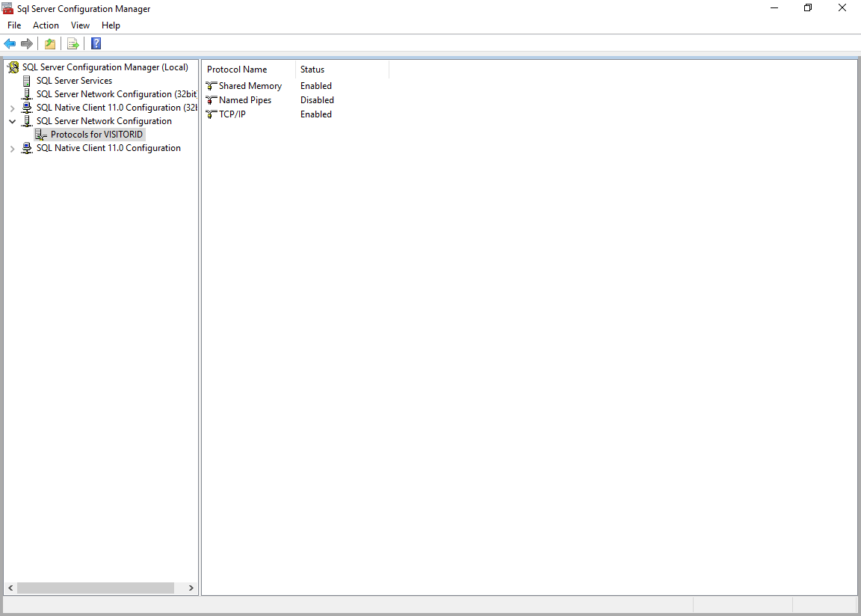Collapse the SQL Server Network Configuration node
Screen dimensions: 861x616
tap(12, 121)
